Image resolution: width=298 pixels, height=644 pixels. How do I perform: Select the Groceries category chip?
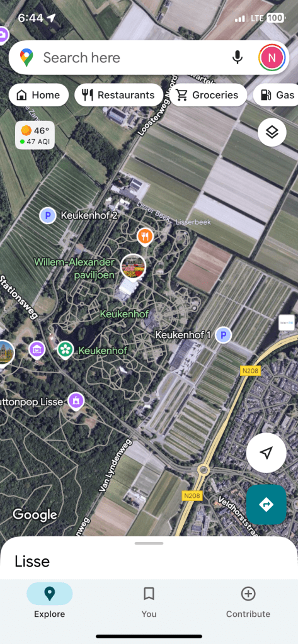tap(208, 95)
